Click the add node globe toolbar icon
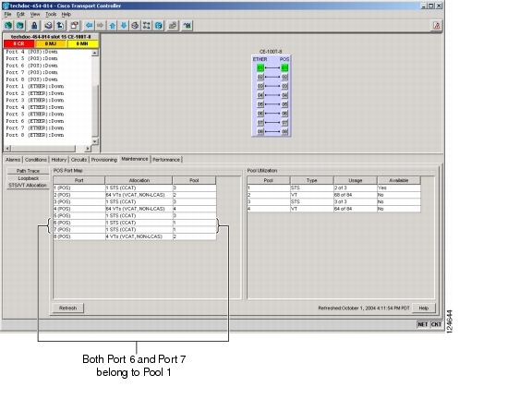532x399 pixels. click(x=8, y=26)
